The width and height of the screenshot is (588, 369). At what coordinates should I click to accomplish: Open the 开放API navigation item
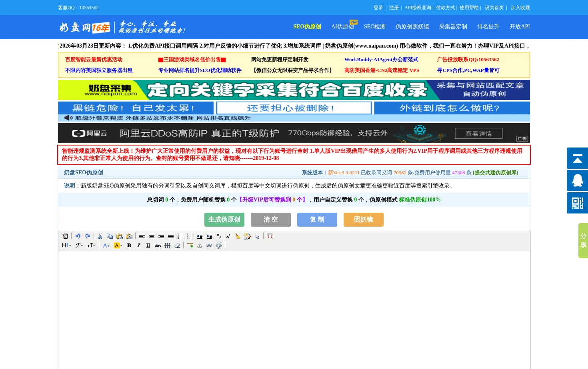pyautogui.click(x=520, y=27)
